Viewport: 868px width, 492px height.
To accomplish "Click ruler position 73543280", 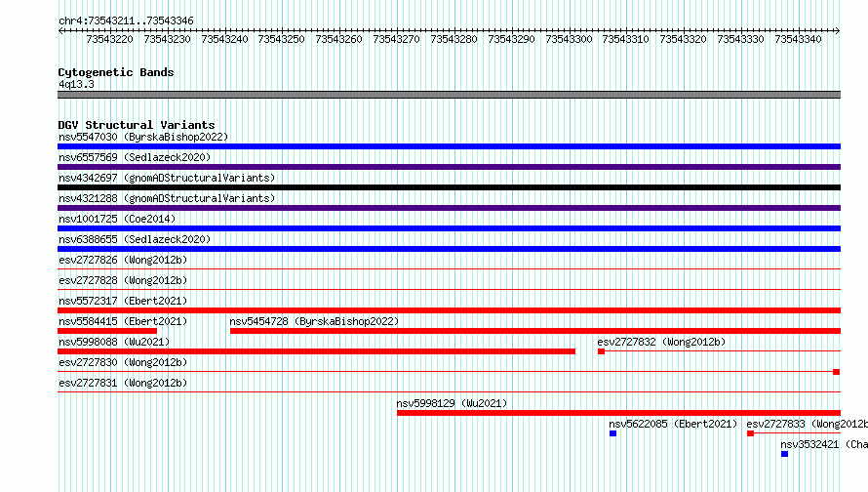I will coord(454,39).
